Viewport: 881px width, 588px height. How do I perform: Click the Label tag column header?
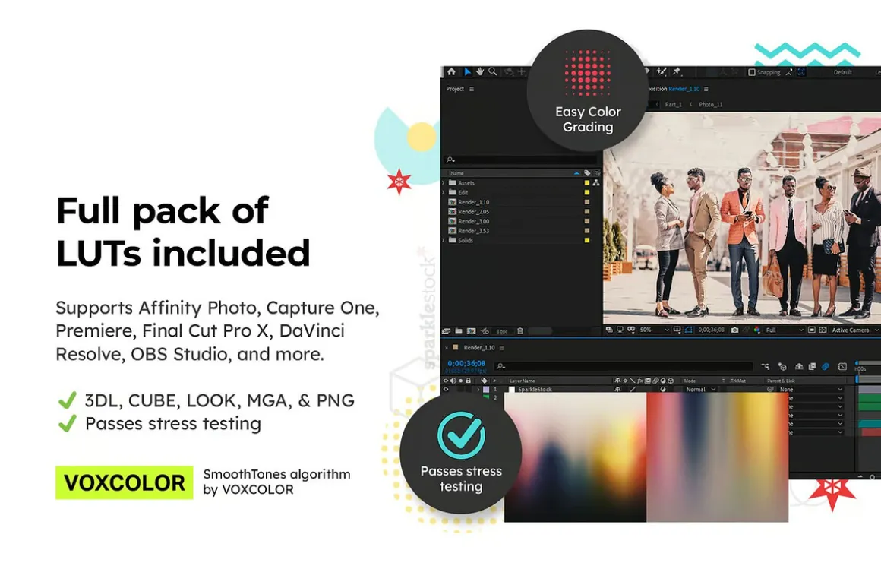(x=587, y=173)
